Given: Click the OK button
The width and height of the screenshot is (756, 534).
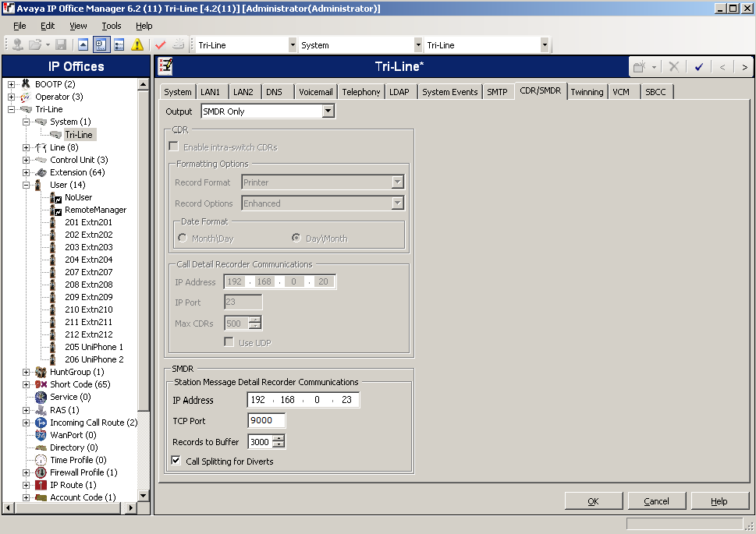Looking at the screenshot, I should point(594,500).
